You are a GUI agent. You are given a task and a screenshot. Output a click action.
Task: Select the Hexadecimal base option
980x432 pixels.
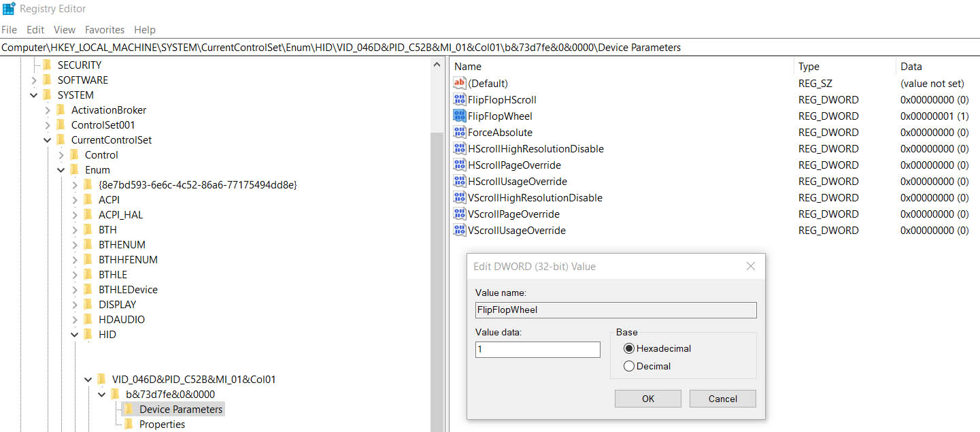[628, 348]
